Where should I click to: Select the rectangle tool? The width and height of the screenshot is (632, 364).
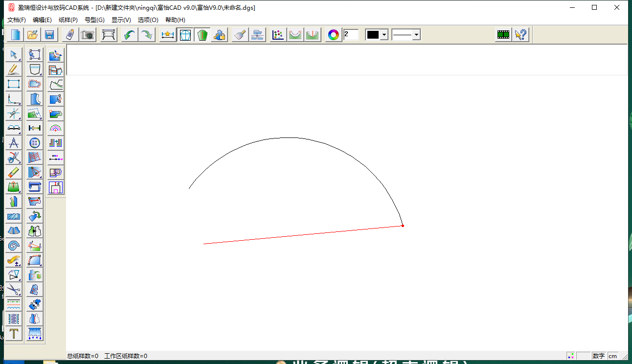(14, 84)
